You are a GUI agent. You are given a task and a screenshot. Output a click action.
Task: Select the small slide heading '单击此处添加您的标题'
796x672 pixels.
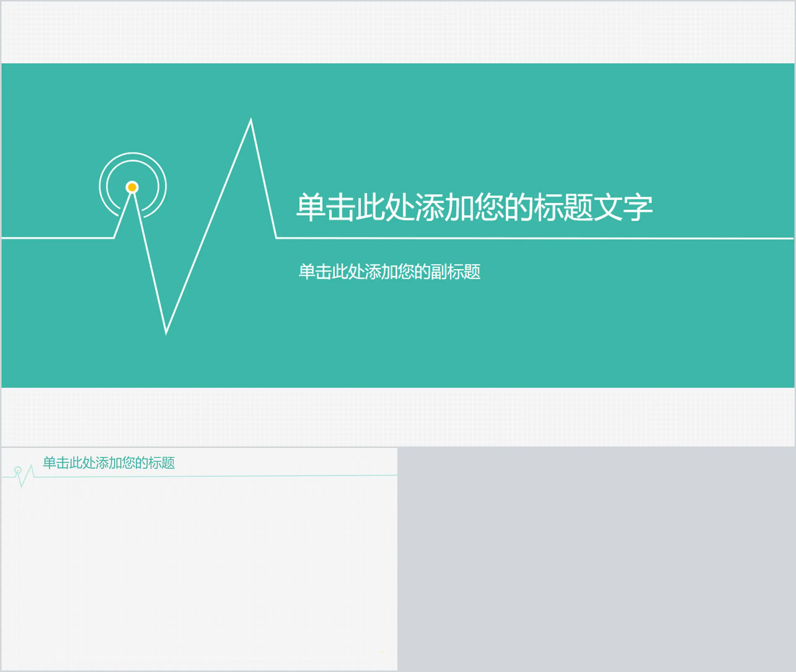tap(109, 463)
